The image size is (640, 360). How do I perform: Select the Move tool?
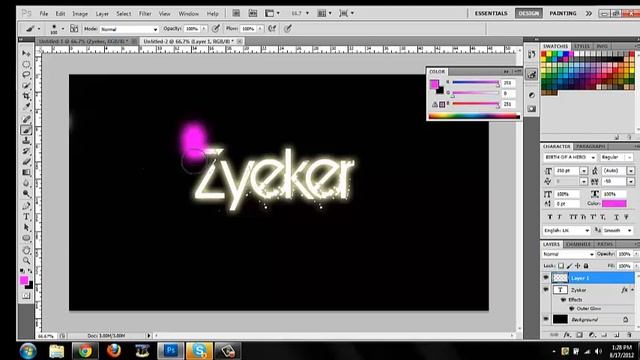click(26, 53)
